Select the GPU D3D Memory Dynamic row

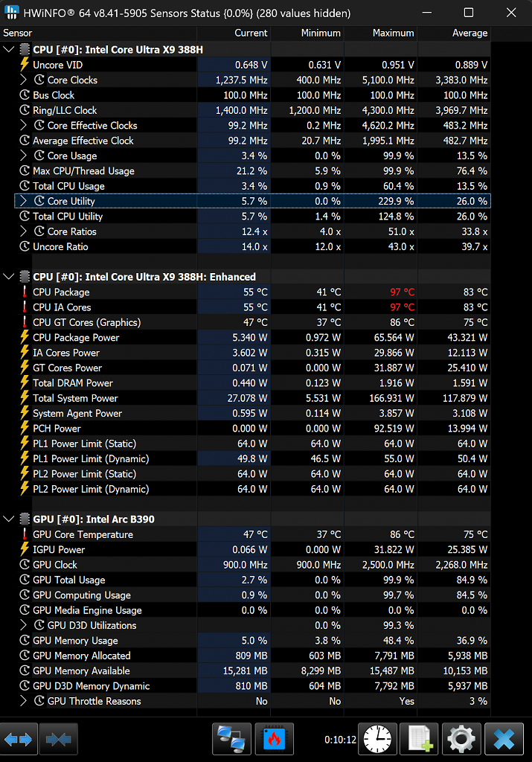point(253,686)
